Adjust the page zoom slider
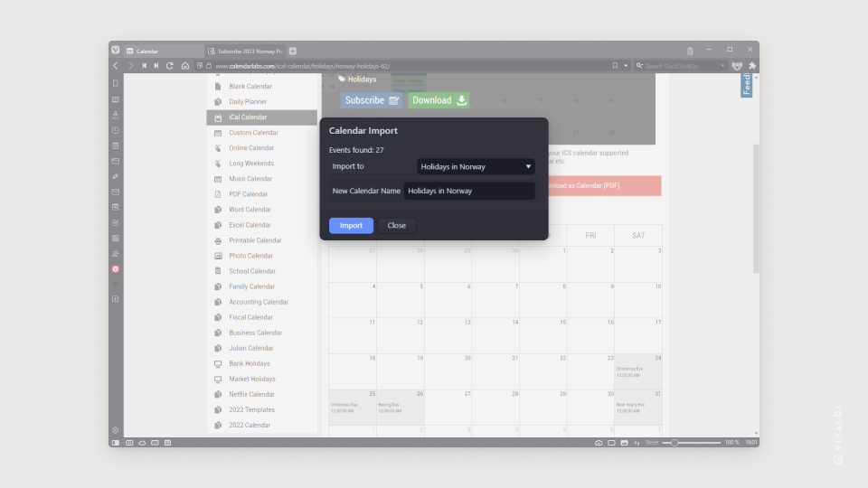 point(692,443)
